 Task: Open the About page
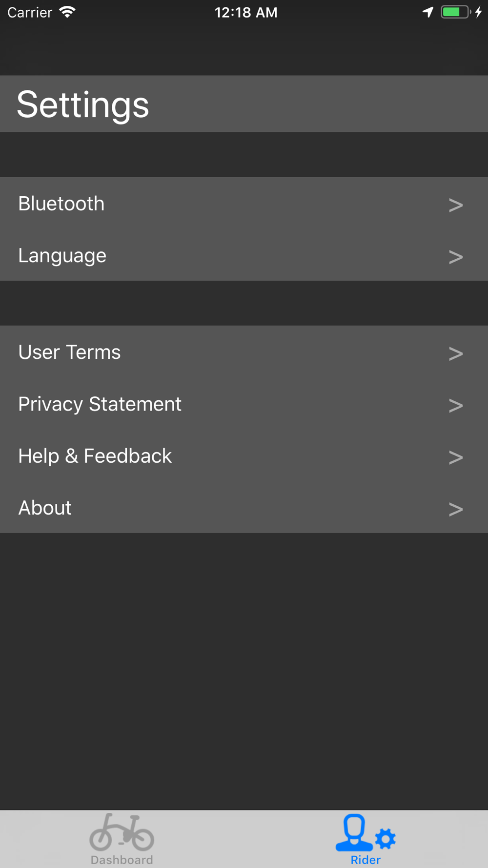point(45,508)
